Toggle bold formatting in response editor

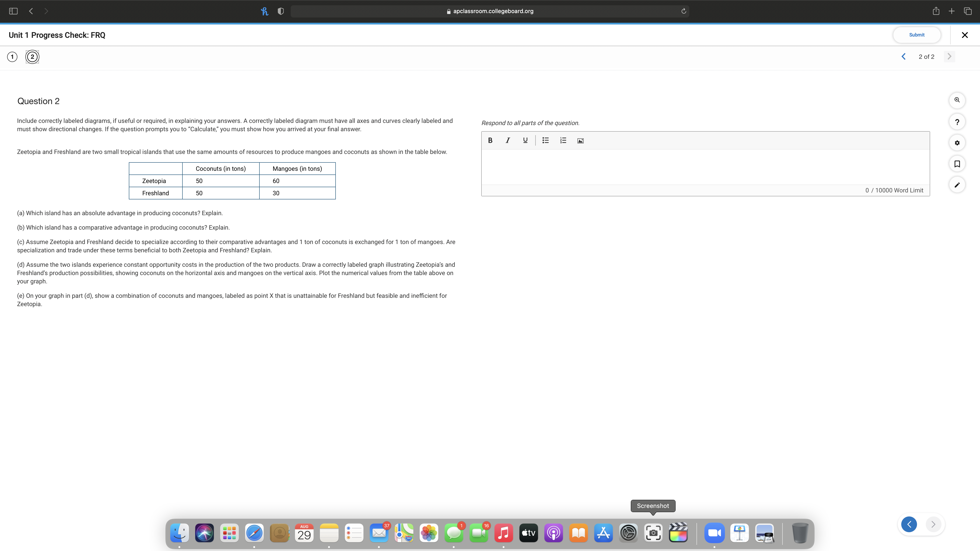[490, 140]
